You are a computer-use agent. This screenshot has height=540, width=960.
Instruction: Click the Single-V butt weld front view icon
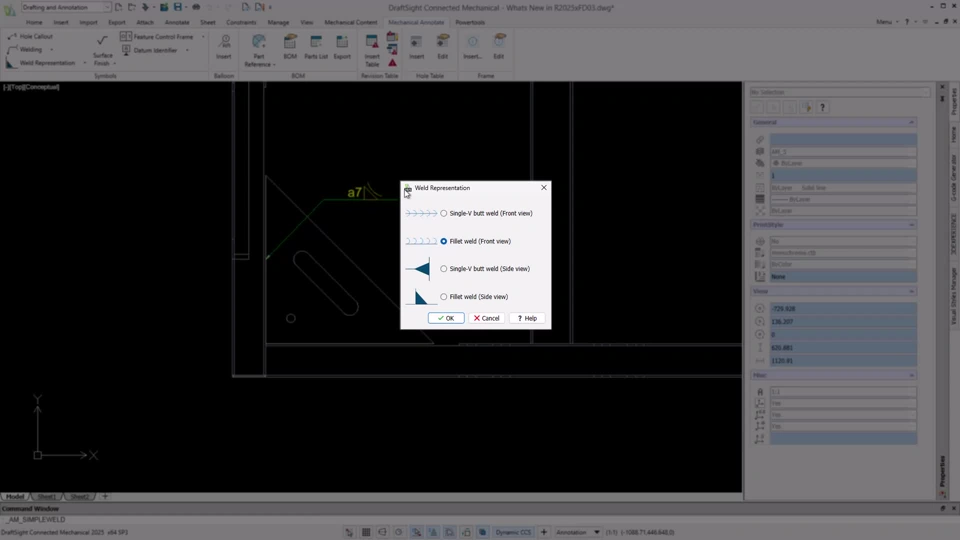coord(421,213)
